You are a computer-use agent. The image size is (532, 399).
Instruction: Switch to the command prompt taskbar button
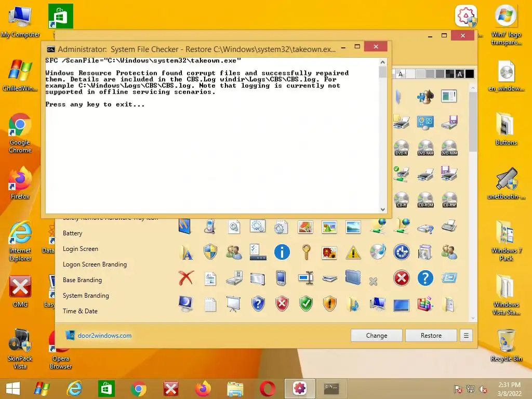click(x=331, y=389)
